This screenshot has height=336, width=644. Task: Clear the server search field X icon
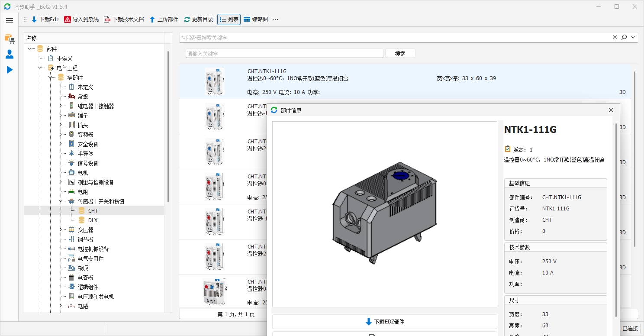(x=615, y=38)
